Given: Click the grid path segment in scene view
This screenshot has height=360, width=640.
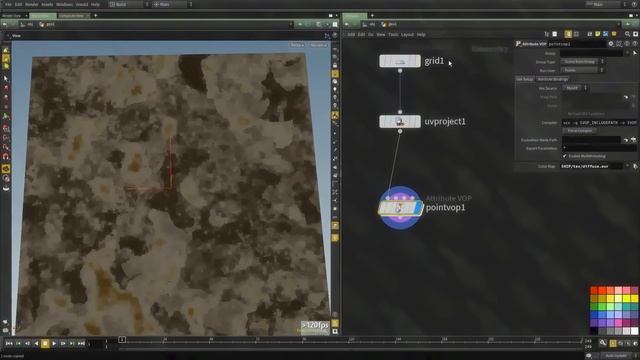Looking at the screenshot, I should coord(47,24).
